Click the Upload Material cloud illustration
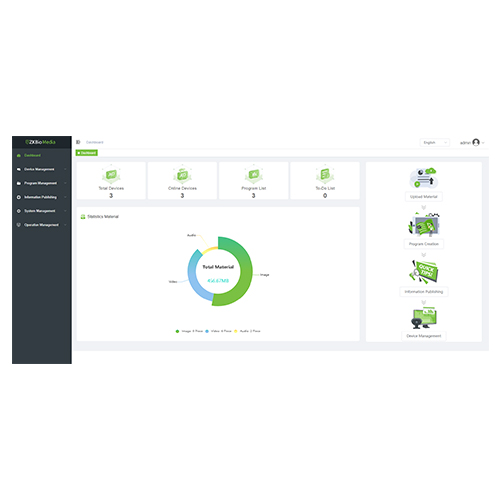This screenshot has height=500, width=500. (424, 178)
